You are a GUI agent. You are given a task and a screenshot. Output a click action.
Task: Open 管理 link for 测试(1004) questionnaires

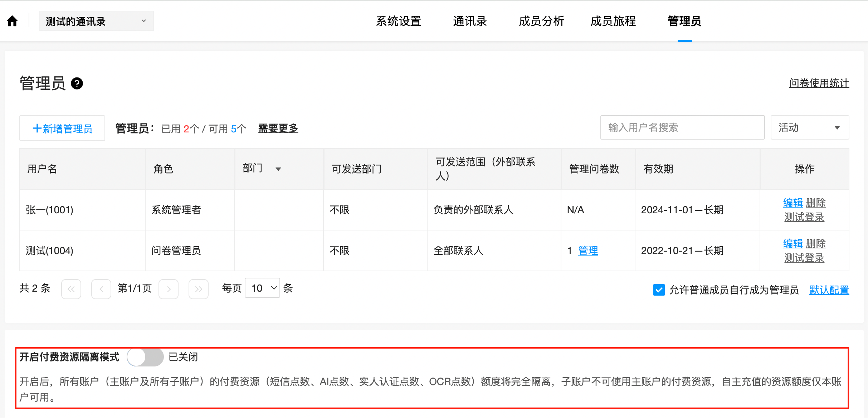point(588,251)
